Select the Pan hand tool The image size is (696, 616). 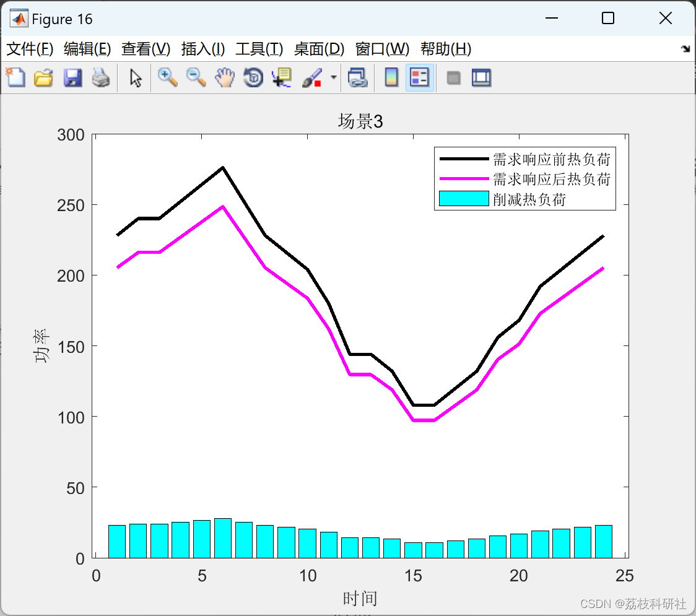point(225,77)
